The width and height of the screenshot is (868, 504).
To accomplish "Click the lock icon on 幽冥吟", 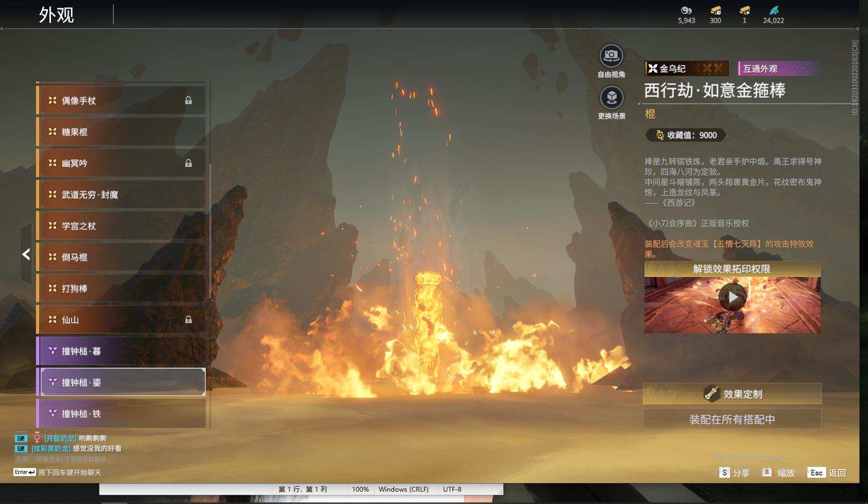I will tap(189, 163).
